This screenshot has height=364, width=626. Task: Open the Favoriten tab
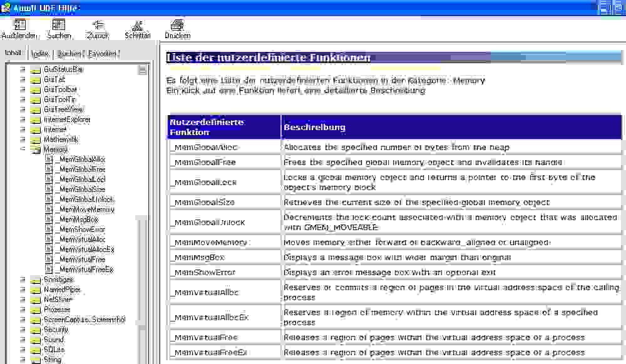pos(102,54)
